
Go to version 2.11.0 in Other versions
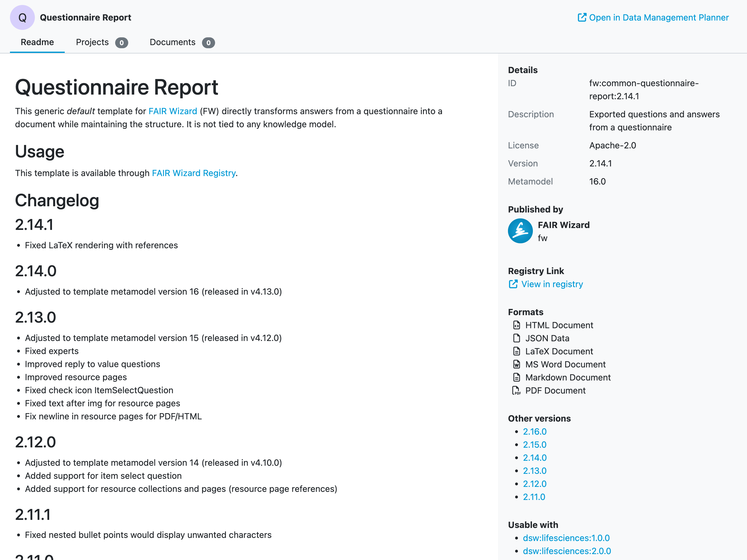534,497
